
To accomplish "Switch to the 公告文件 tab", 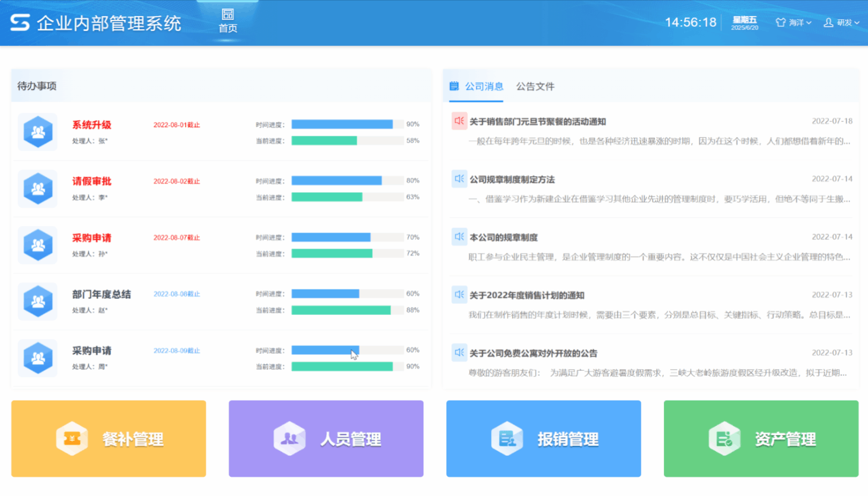I will [x=534, y=86].
